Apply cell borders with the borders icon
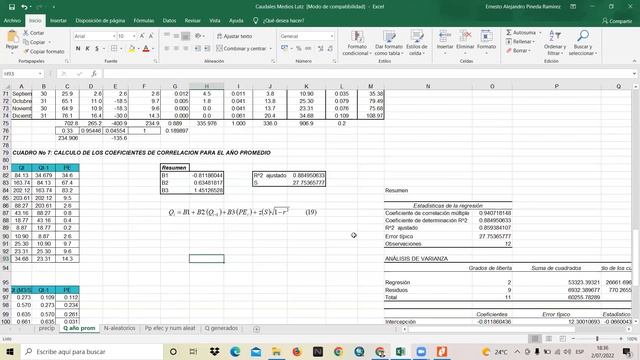The width and height of the screenshot is (640, 360). (114, 49)
